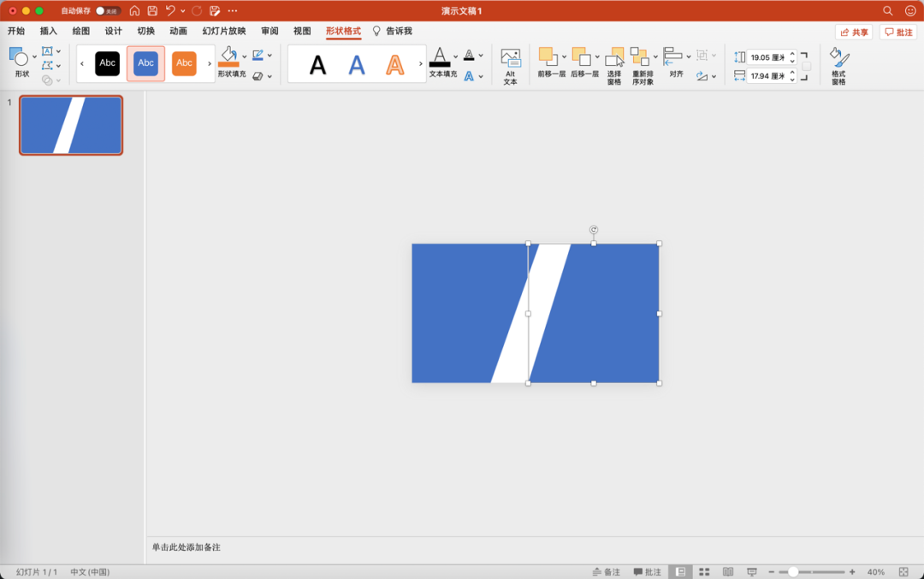This screenshot has width=924, height=579.
Task: Click the save icon in title bar
Action: 152,10
